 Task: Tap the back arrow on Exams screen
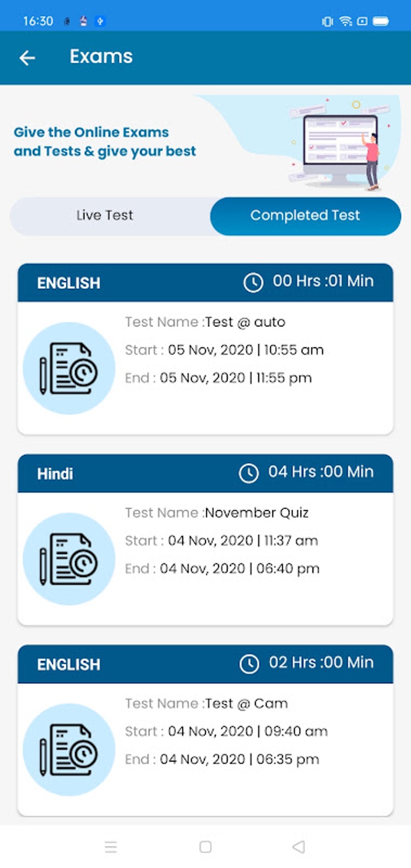[x=27, y=57]
